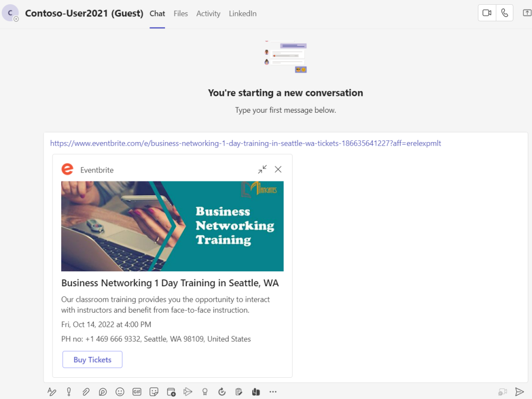Open message formatting options
Screen dimensions: 532x399
coord(52,392)
